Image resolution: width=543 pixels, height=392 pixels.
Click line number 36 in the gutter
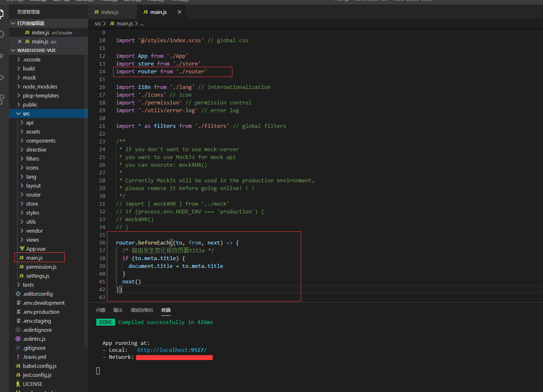[x=102, y=242]
